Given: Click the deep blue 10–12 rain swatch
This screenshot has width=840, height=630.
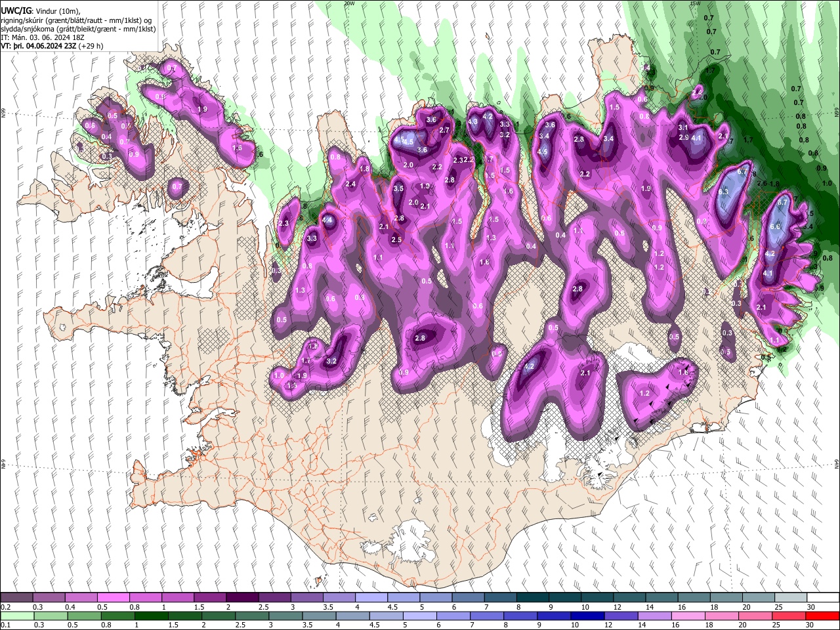Looking at the screenshot, I should point(587,616).
